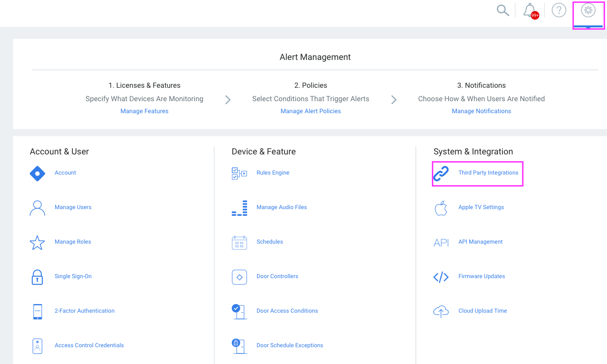The width and height of the screenshot is (607, 364).
Task: Select the Rules Engine icon
Action: (x=239, y=174)
